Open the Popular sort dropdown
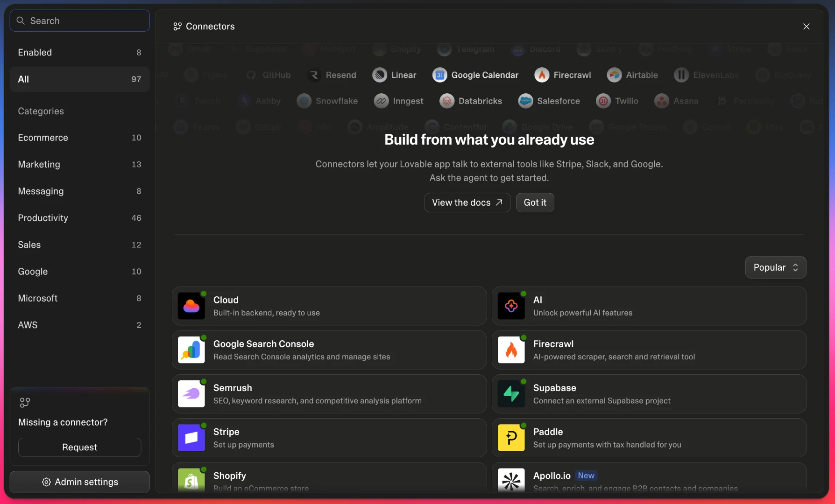 (x=776, y=267)
